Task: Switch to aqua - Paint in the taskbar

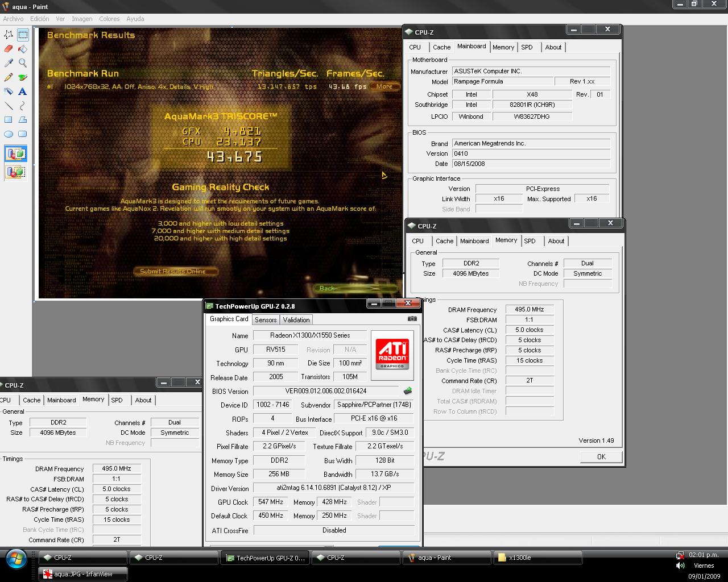Action: (447, 558)
